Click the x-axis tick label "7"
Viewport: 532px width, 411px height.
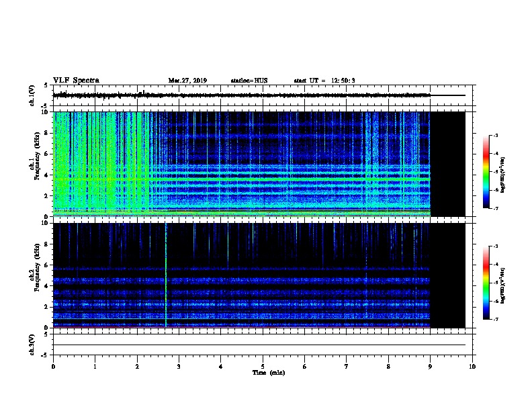pyautogui.click(x=347, y=366)
